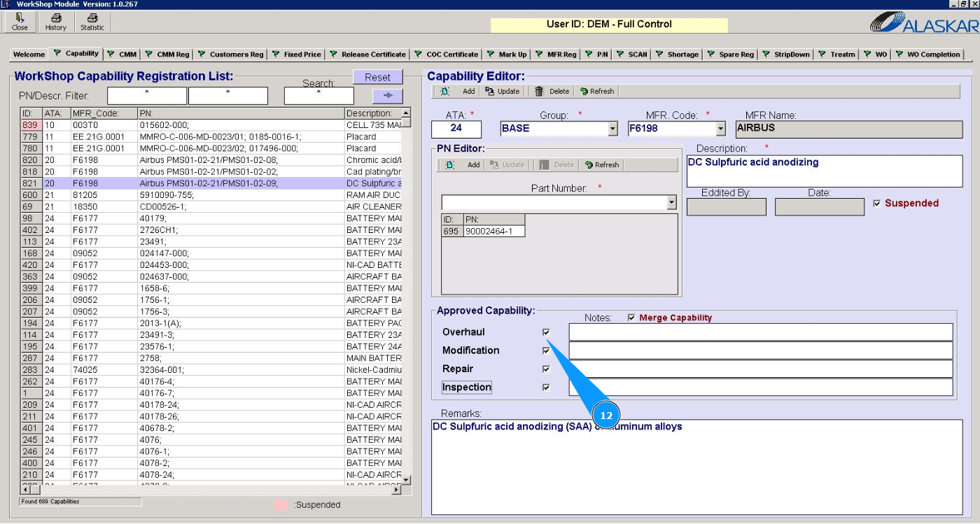Click Update in the PN Editor toolbar
The width and height of the screenshot is (980, 524).
pos(507,165)
